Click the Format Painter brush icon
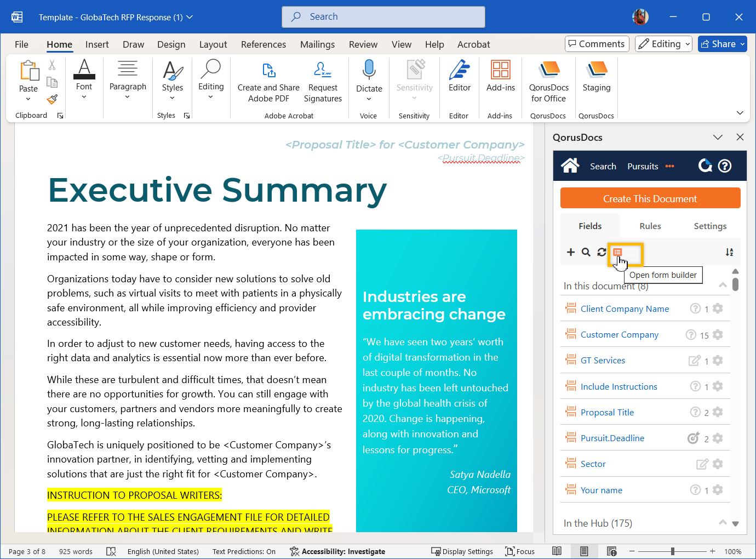Image resolution: width=756 pixels, height=559 pixels. pyautogui.click(x=52, y=99)
